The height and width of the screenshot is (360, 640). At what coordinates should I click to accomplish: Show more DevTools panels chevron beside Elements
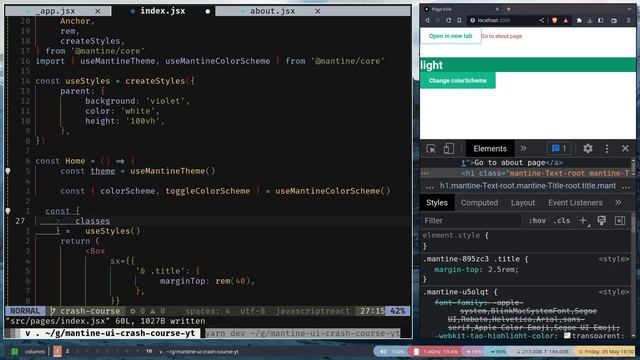pyautogui.click(x=523, y=149)
